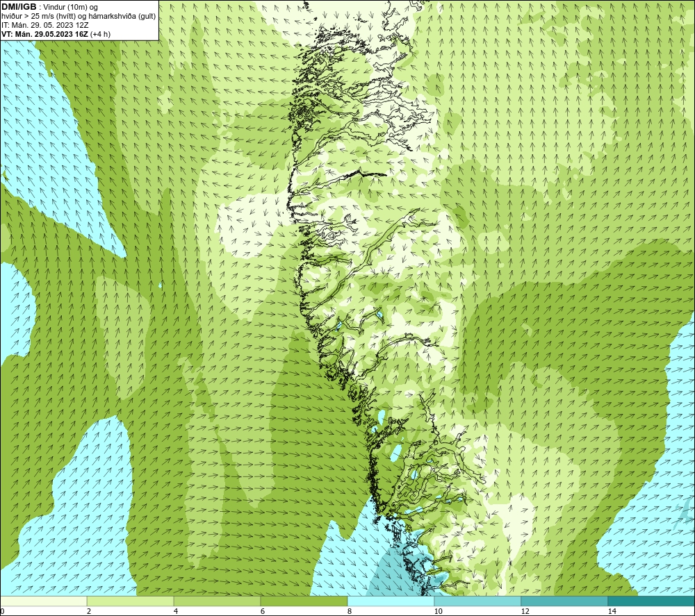Pick the cyan 10–12 m/s color swatch
The height and width of the screenshot is (616, 695).
click(x=478, y=601)
